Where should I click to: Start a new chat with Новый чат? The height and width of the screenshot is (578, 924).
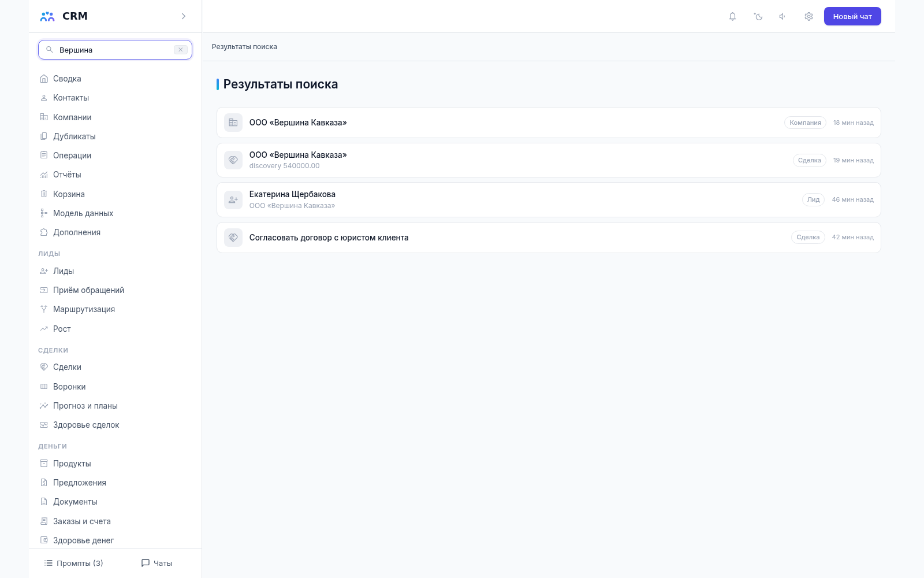click(x=852, y=16)
